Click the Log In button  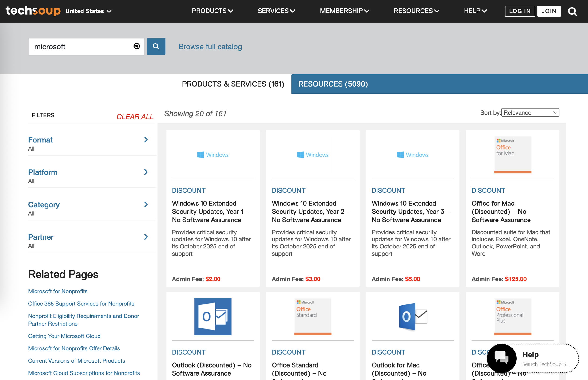pos(520,11)
